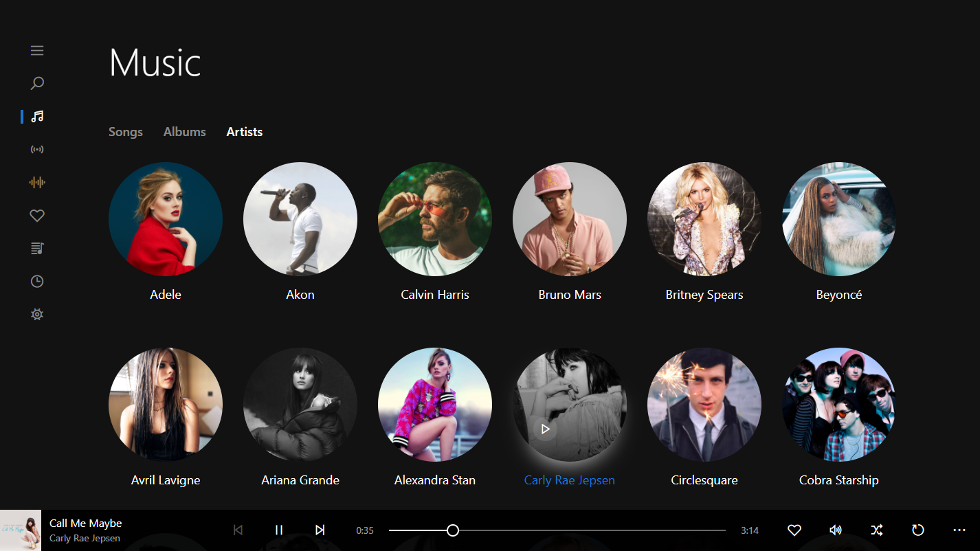Click the play button on Carly Rae Jepsen
Viewport: 980px width, 551px height.
pyautogui.click(x=545, y=429)
